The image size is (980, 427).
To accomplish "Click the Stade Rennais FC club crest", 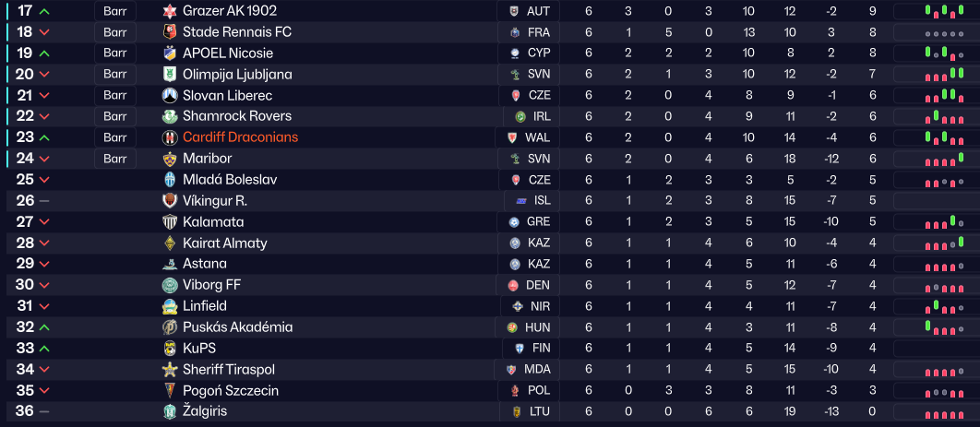I will pyautogui.click(x=170, y=32).
